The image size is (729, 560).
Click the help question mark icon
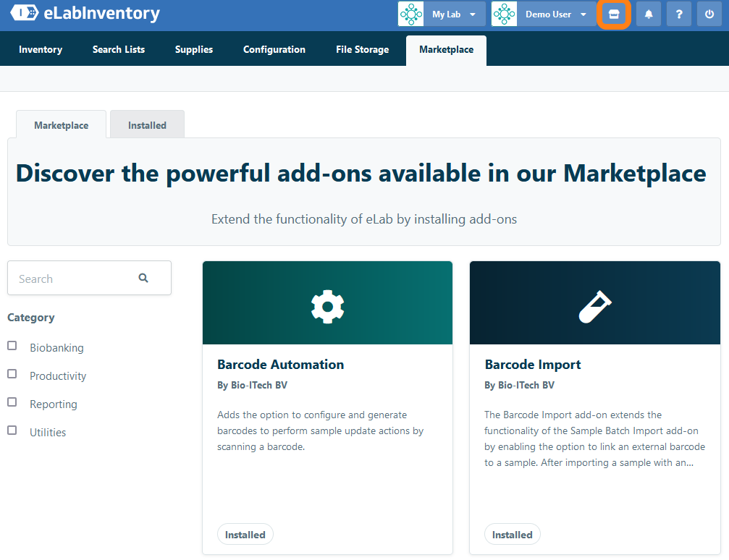[x=679, y=14]
